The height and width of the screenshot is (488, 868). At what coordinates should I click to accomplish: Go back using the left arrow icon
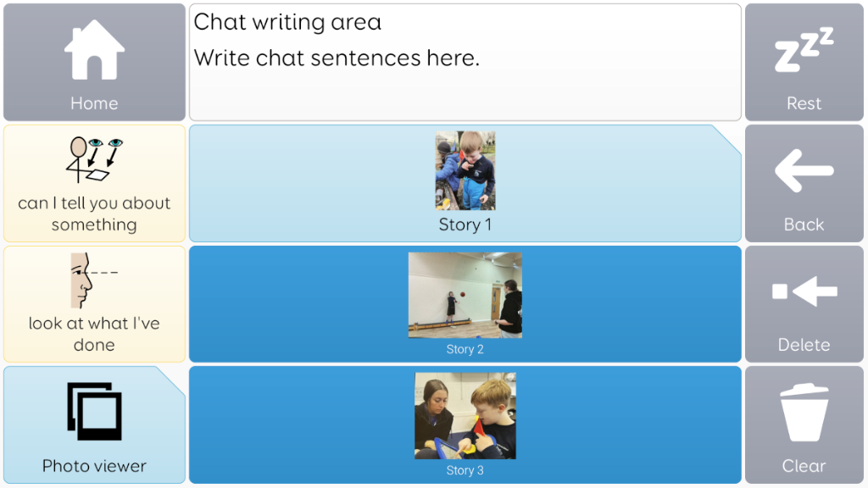click(804, 171)
